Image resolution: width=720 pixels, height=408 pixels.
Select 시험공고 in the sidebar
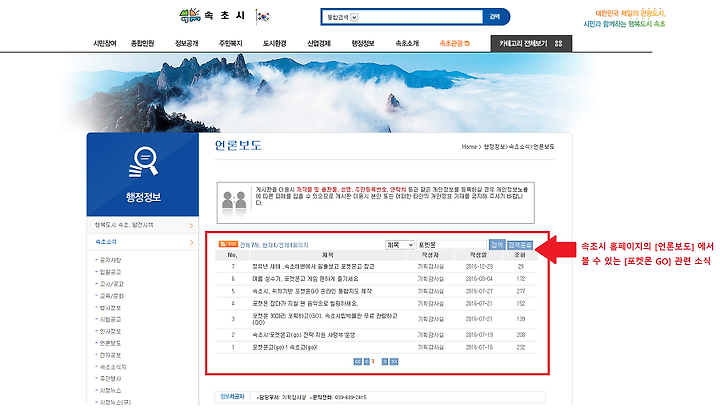[110, 319]
